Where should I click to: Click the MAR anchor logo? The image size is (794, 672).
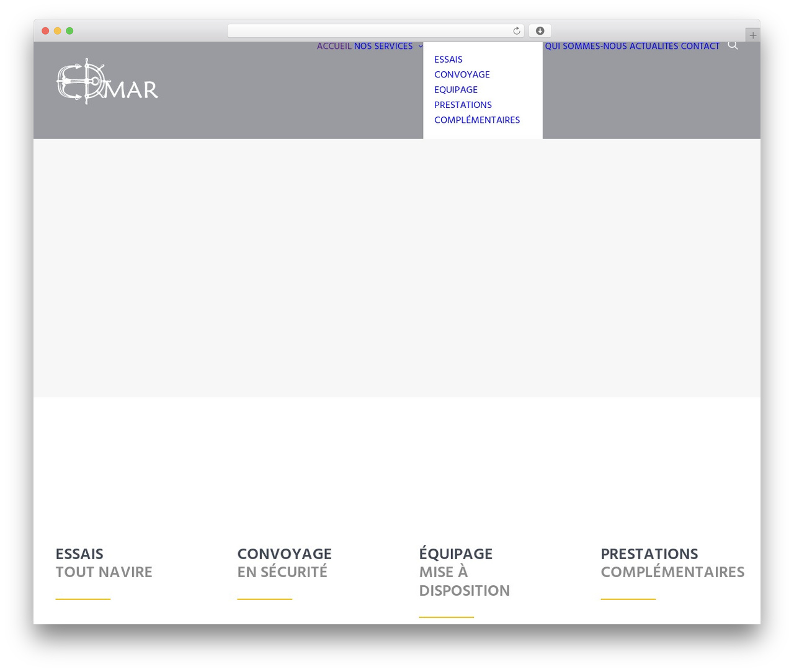pos(107,82)
